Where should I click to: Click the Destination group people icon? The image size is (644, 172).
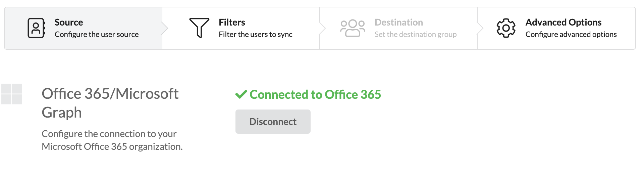pos(353,28)
